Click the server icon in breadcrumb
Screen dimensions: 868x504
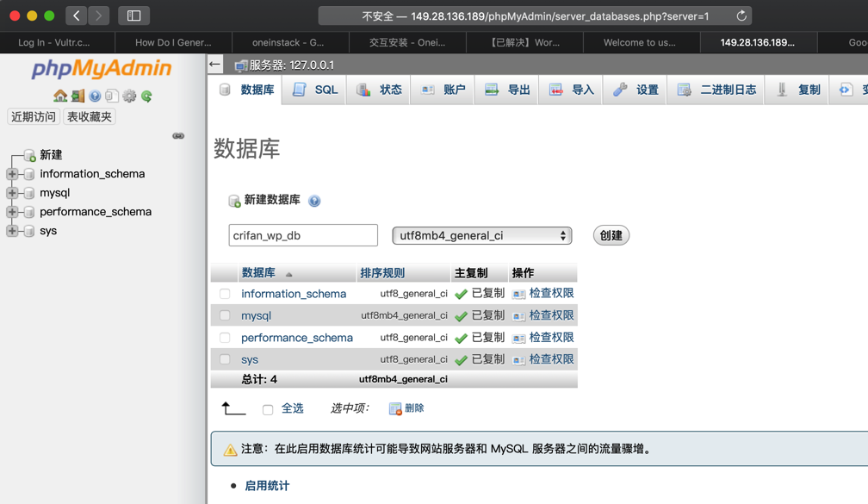click(241, 65)
